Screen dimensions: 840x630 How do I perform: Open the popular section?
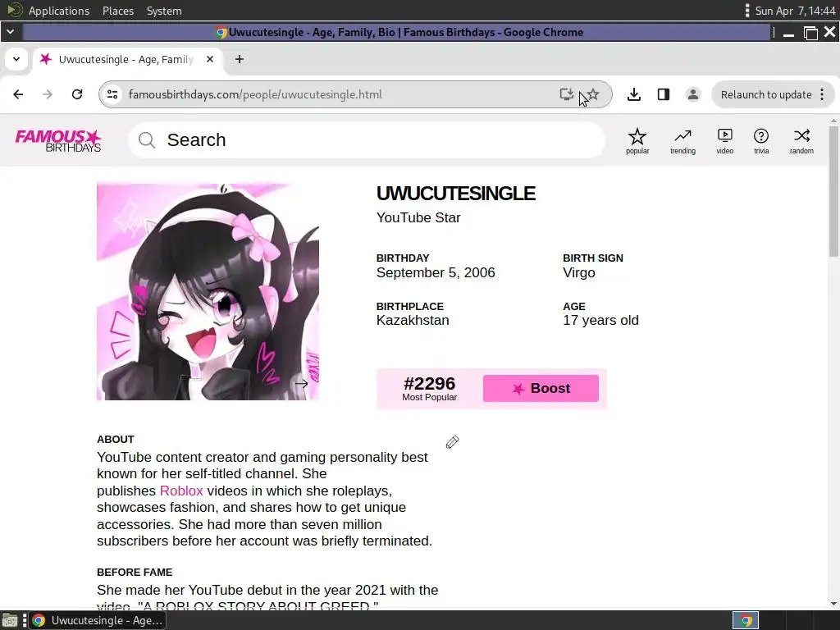pyautogui.click(x=637, y=141)
